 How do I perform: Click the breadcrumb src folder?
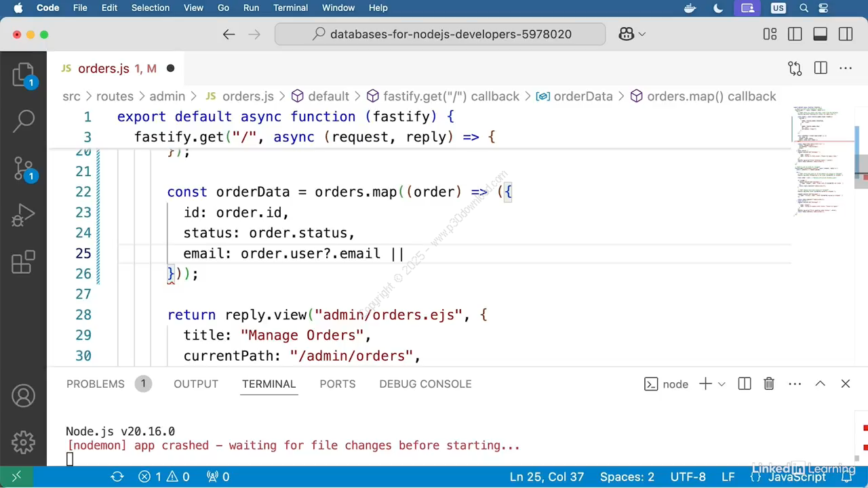coord(71,96)
